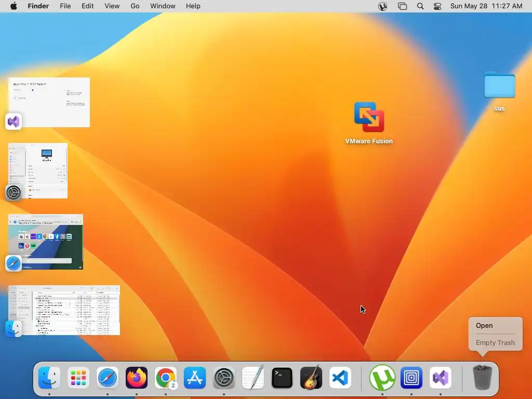
Task: Switch to the Finder window thumbnail
Action: (x=64, y=310)
